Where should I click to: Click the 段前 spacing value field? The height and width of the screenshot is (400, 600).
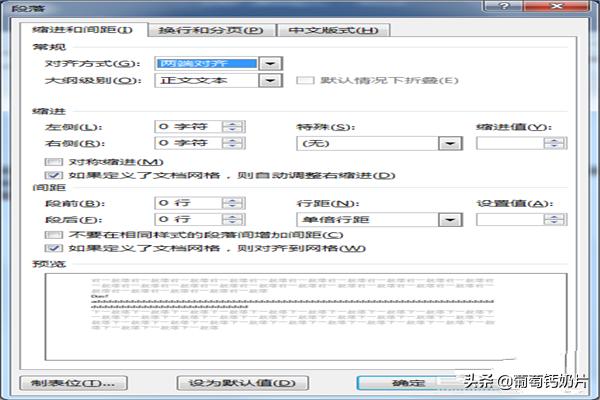coord(188,203)
